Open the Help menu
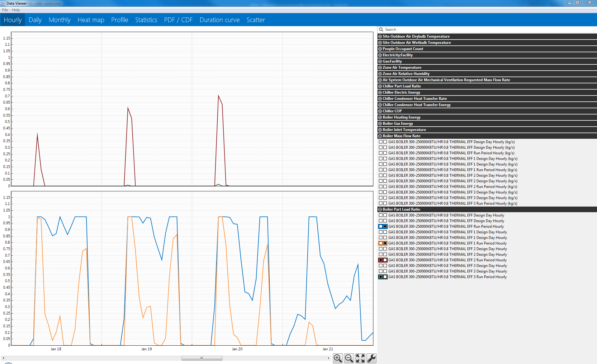 [x=16, y=10]
